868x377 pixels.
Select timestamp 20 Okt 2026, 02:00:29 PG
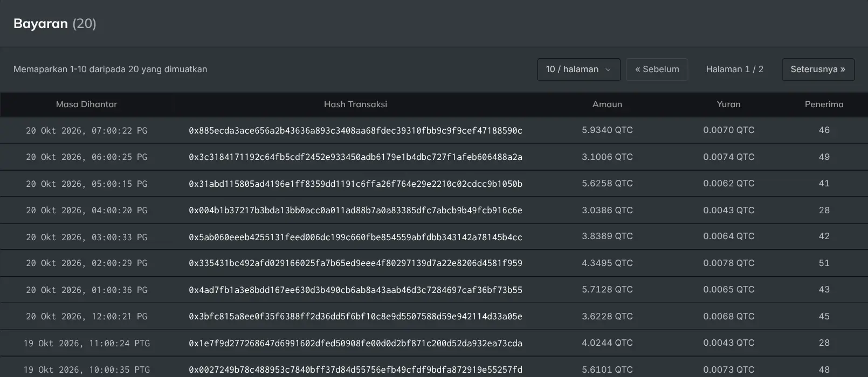pyautogui.click(x=86, y=263)
